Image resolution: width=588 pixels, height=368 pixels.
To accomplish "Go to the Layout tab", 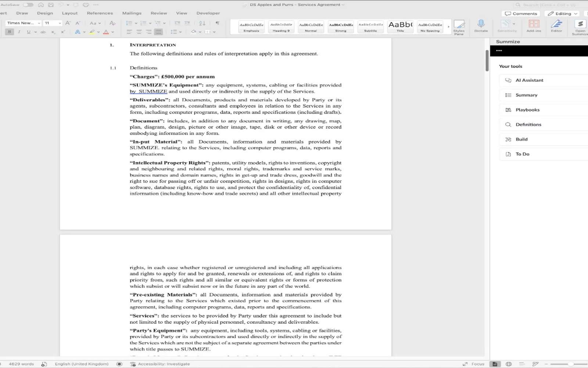I will coord(70,13).
